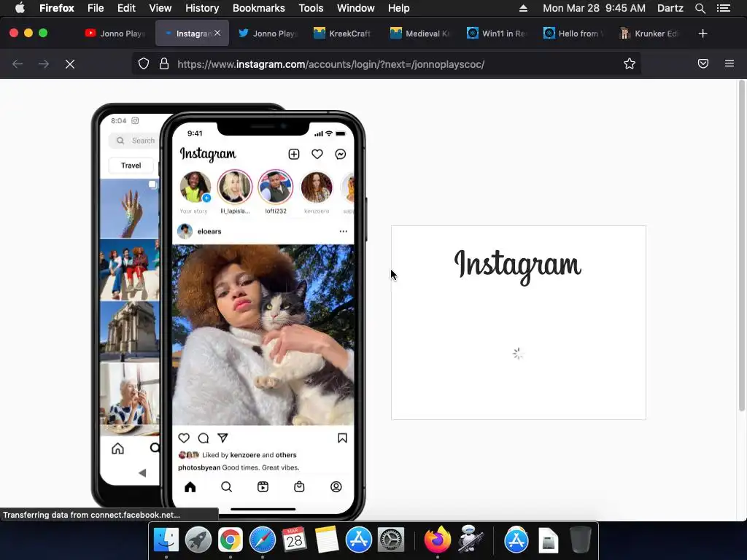This screenshot has width=747, height=560.
Task: Open the Window menu
Action: [x=356, y=8]
